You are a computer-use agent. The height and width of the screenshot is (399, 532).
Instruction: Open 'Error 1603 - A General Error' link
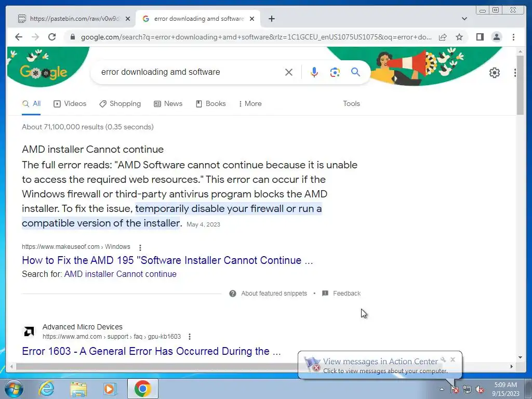[151, 351]
